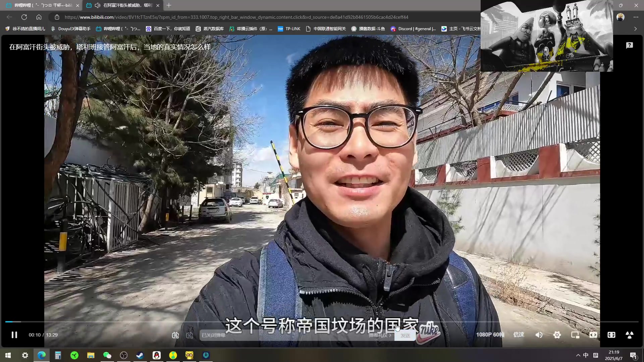Click the browser refresh icon
Image resolution: width=644 pixels, height=362 pixels.
coord(24,17)
